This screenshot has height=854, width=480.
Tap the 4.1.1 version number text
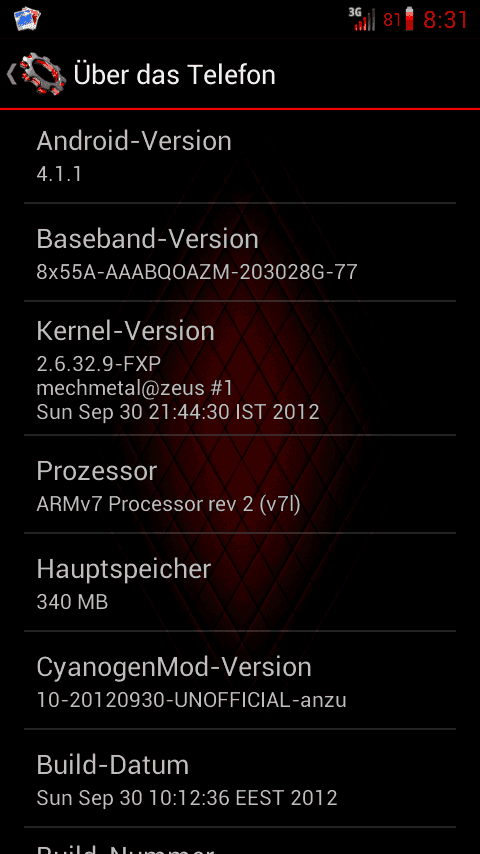point(59,174)
